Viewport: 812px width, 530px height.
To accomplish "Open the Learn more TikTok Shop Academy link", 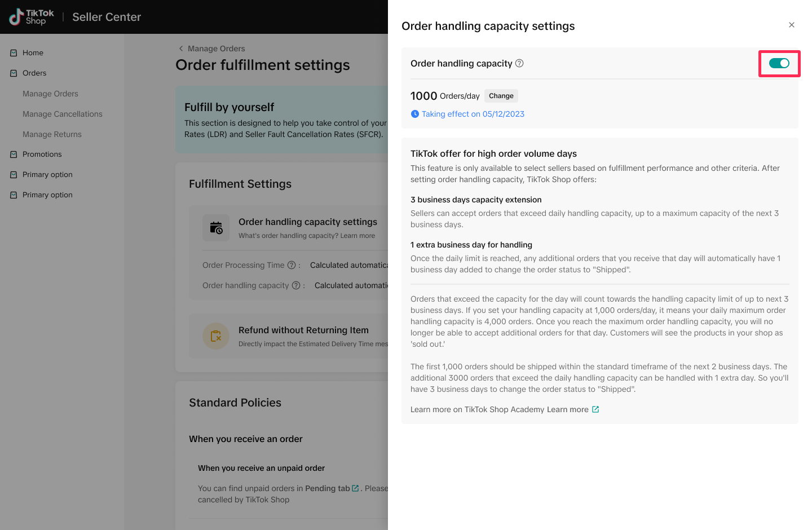I will (x=567, y=409).
